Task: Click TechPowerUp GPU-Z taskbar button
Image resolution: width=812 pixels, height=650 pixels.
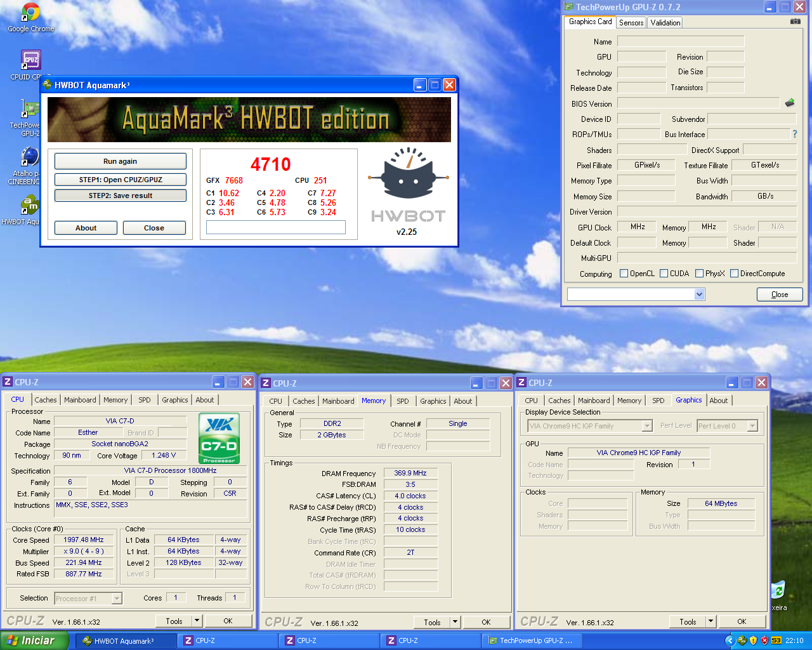Action: click(532, 640)
